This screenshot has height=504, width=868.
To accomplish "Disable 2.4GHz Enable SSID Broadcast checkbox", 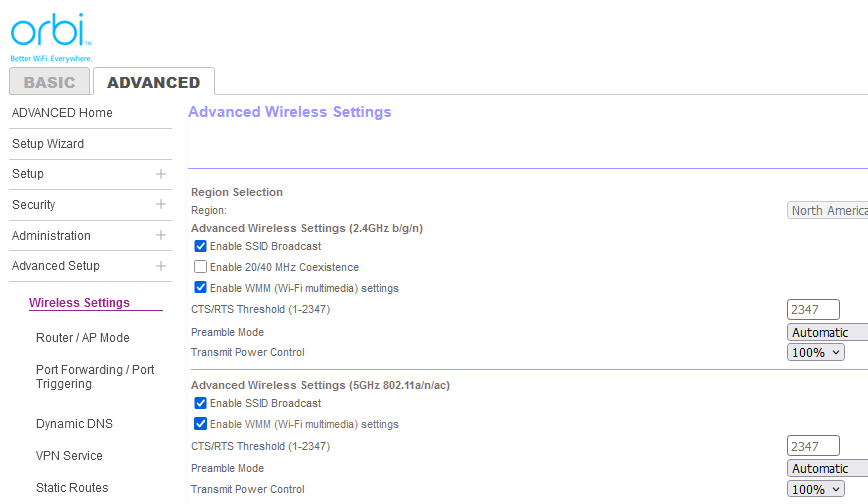I will click(201, 246).
